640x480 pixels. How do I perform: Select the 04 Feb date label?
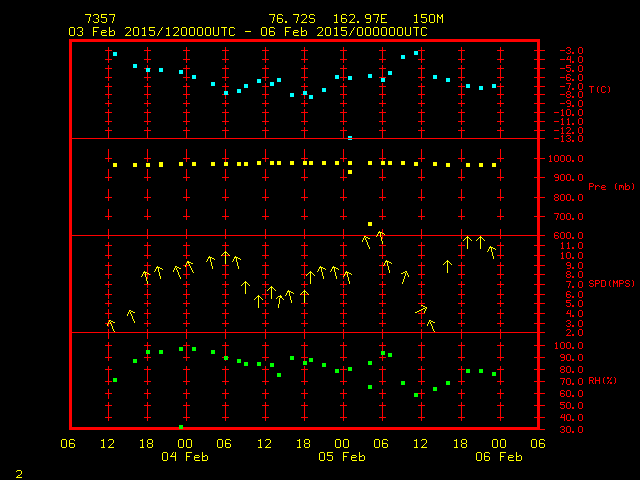[184, 457]
